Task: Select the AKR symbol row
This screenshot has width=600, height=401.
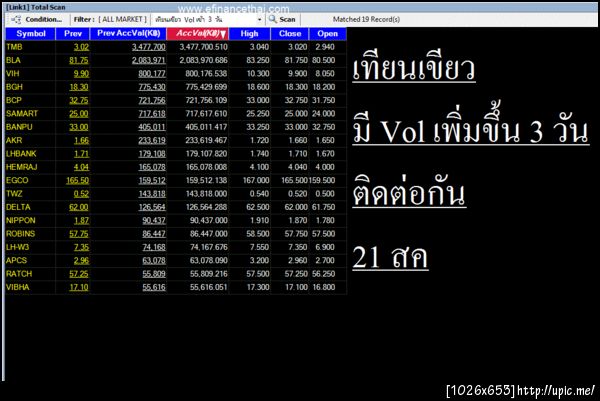Action: pyautogui.click(x=176, y=140)
